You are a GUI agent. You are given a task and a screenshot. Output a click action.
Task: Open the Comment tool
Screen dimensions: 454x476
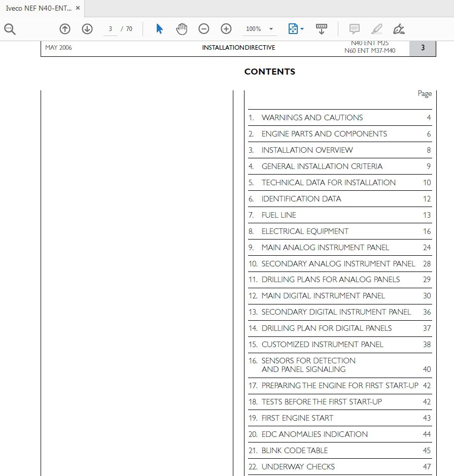coord(354,28)
